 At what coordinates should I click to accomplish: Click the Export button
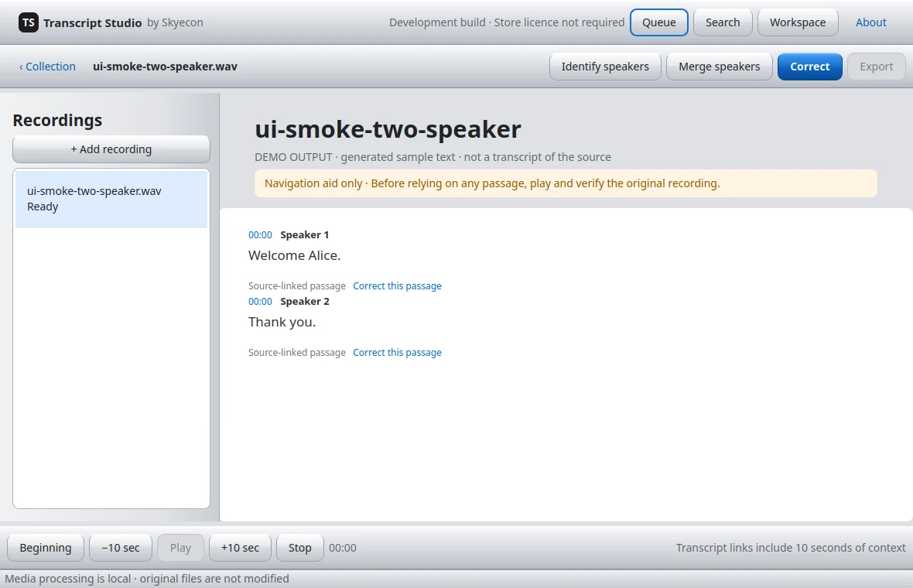click(x=877, y=67)
